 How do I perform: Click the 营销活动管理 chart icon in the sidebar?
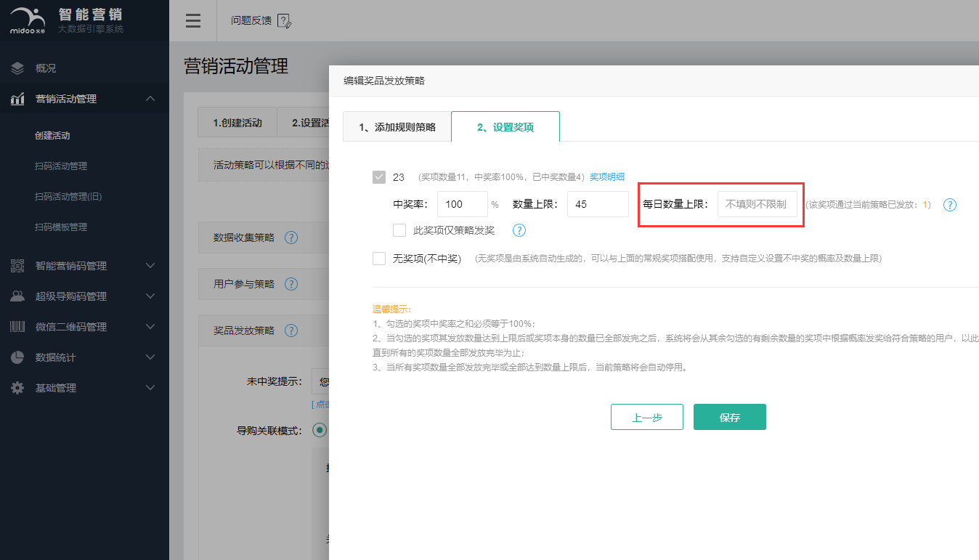(17, 99)
